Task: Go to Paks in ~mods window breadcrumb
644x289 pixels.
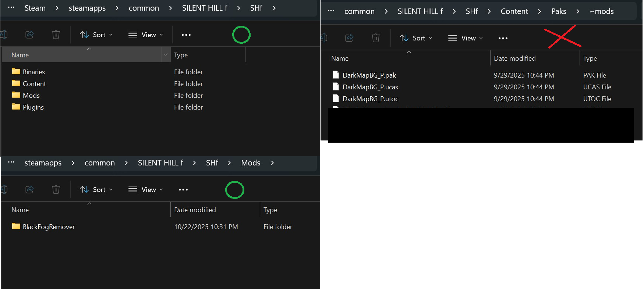Action: pyautogui.click(x=559, y=11)
